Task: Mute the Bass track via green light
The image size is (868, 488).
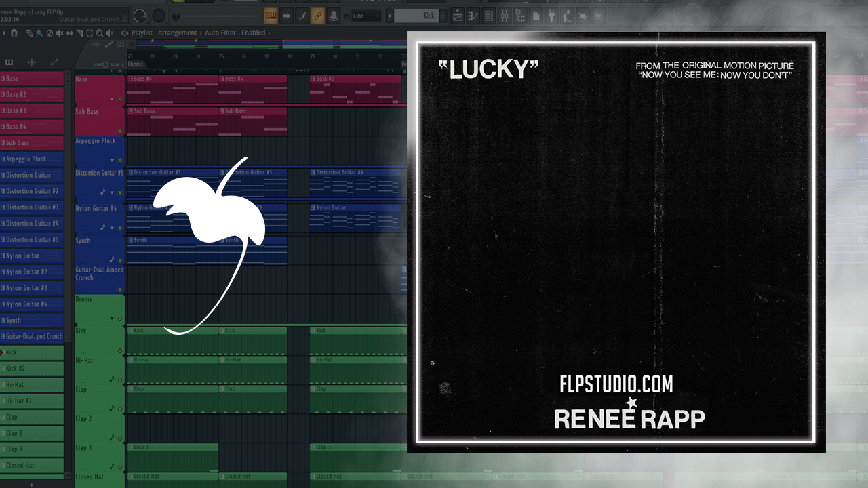Action: [120, 100]
